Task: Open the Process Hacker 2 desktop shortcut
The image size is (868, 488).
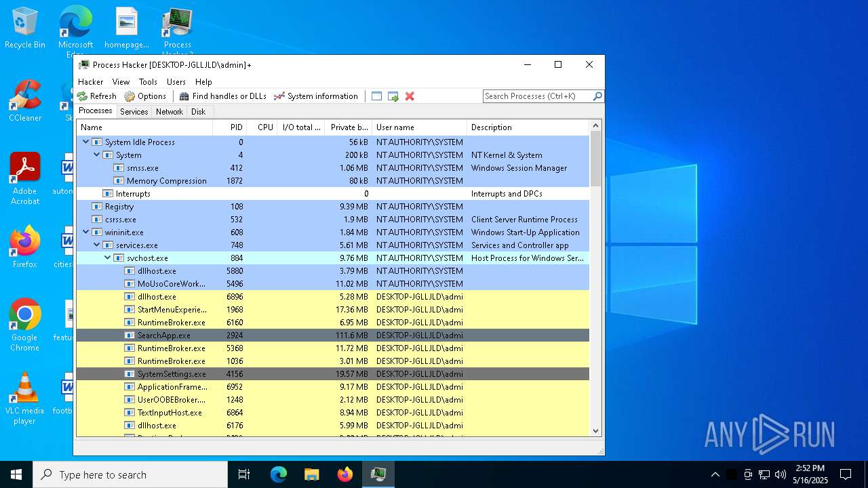Action: coord(178,32)
